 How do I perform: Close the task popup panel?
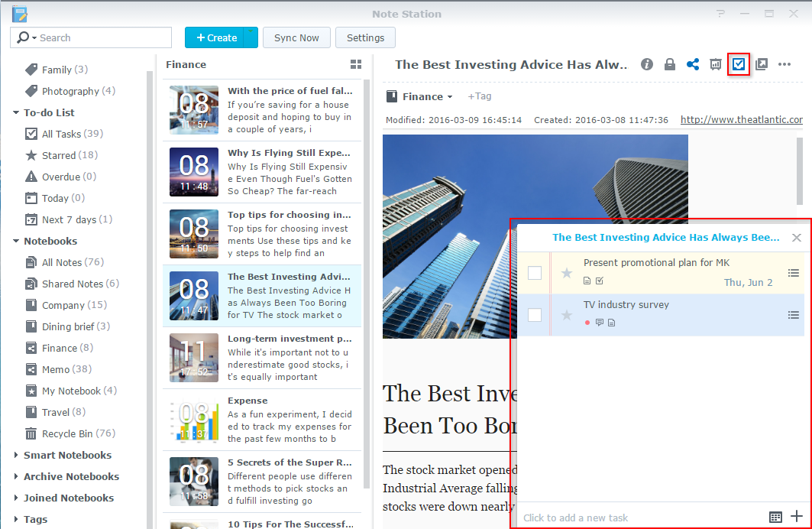(797, 238)
